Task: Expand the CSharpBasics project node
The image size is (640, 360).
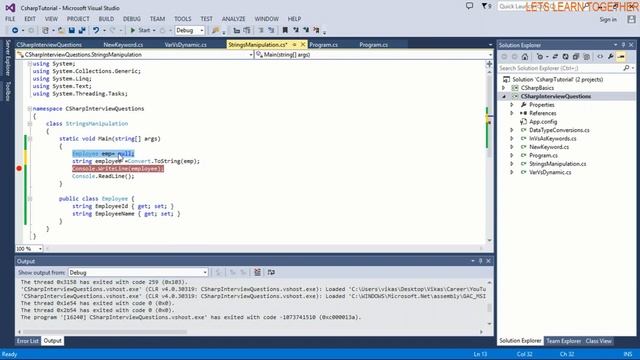Action: tap(503, 88)
